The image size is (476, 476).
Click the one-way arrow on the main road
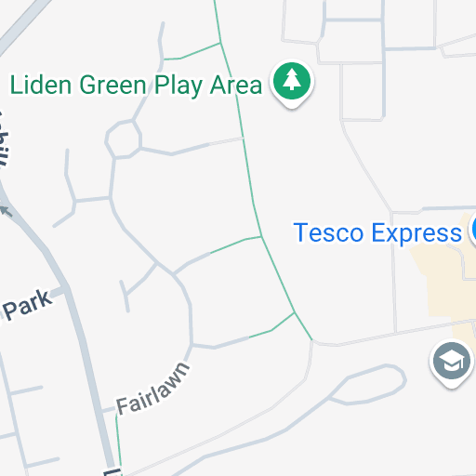tap(6, 211)
